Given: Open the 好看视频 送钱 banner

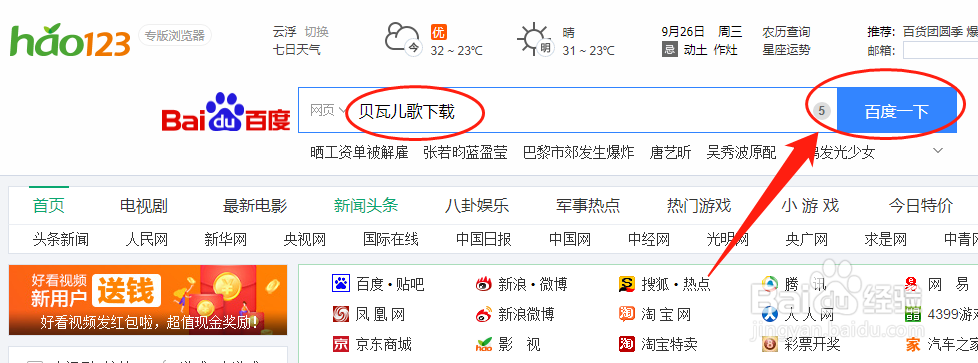Looking at the screenshot, I should click(148, 300).
